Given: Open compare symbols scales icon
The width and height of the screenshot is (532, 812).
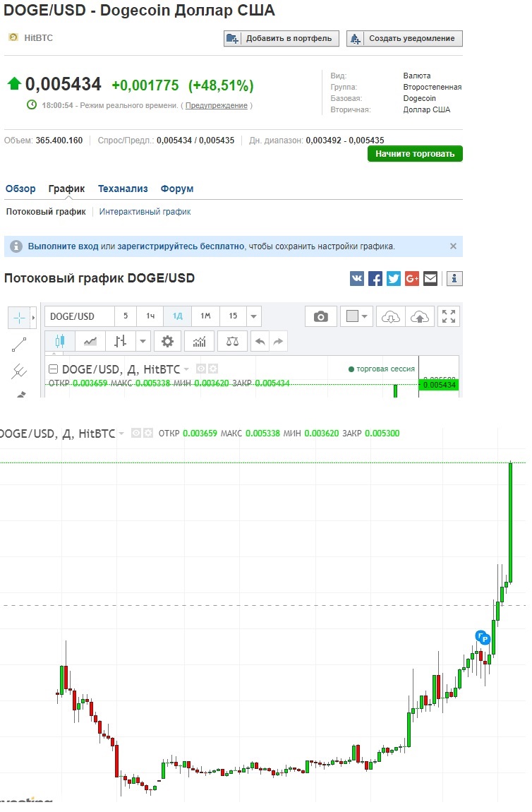Looking at the screenshot, I should [x=232, y=341].
